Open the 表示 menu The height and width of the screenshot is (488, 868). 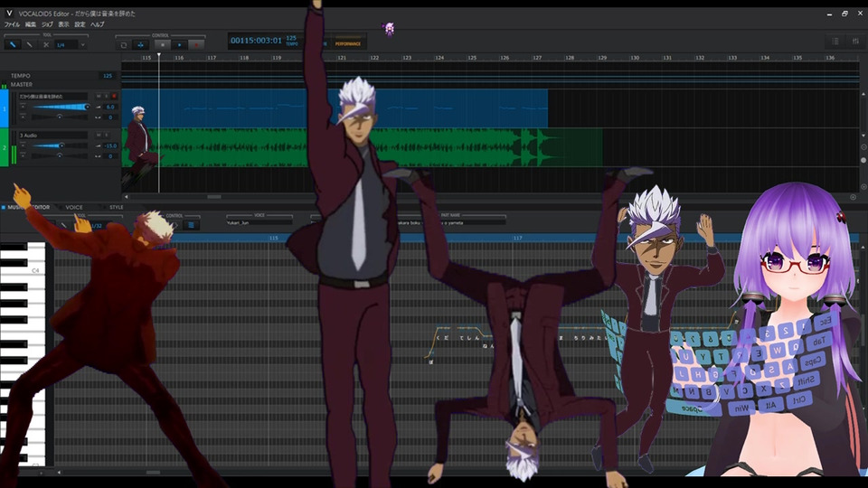click(63, 24)
